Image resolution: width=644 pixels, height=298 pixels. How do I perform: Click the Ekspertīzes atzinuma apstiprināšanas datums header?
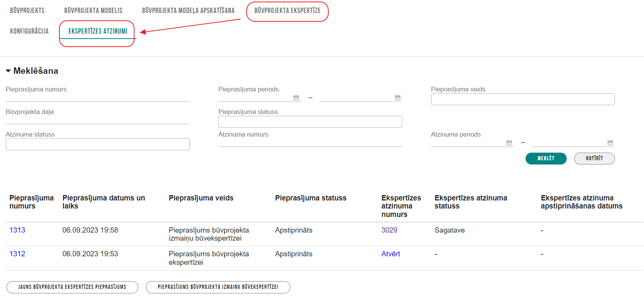click(x=582, y=202)
